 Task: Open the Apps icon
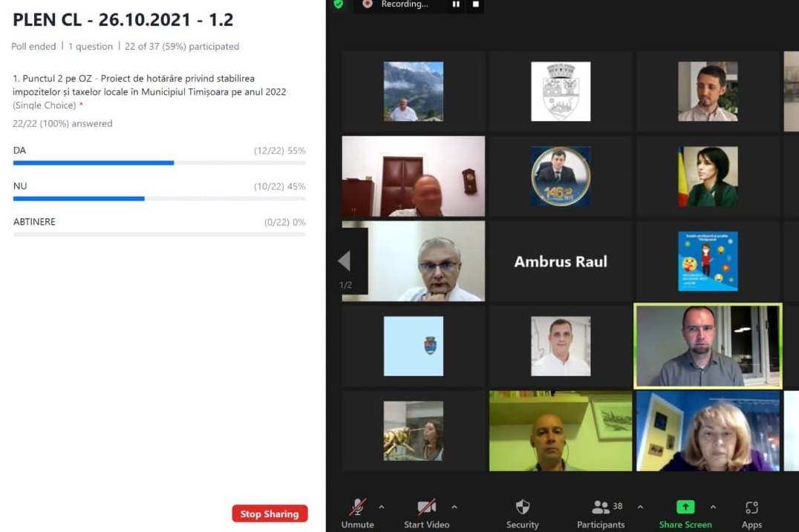[x=751, y=508]
